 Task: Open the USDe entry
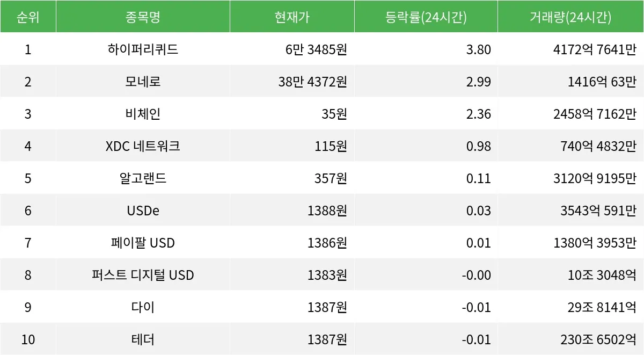click(x=143, y=211)
